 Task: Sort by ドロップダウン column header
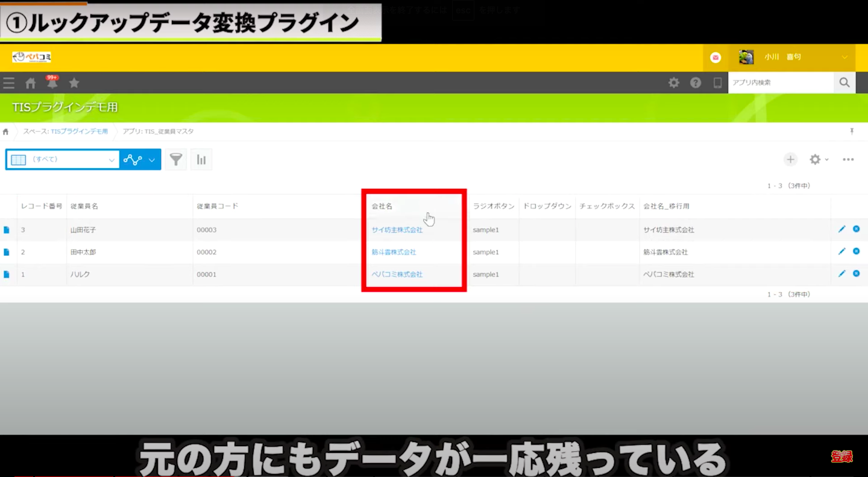click(x=547, y=206)
